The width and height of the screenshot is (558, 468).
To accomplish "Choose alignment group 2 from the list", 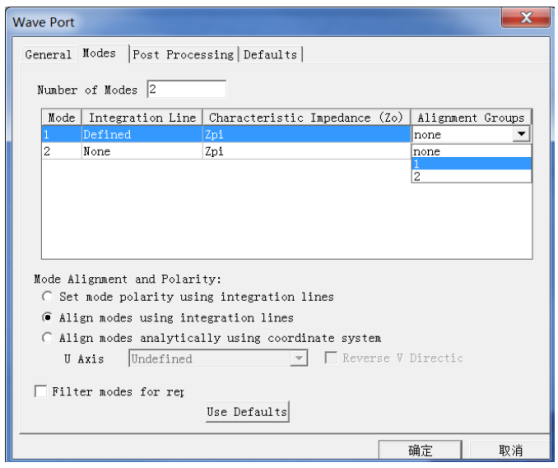I will [472, 176].
